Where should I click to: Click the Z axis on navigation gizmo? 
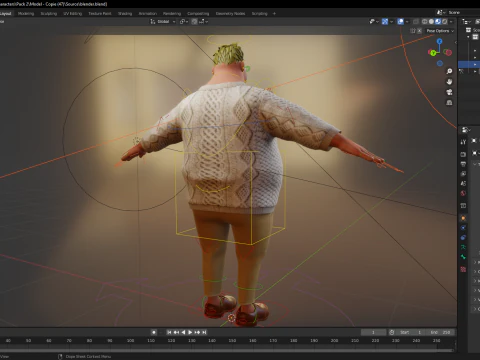tap(440, 41)
